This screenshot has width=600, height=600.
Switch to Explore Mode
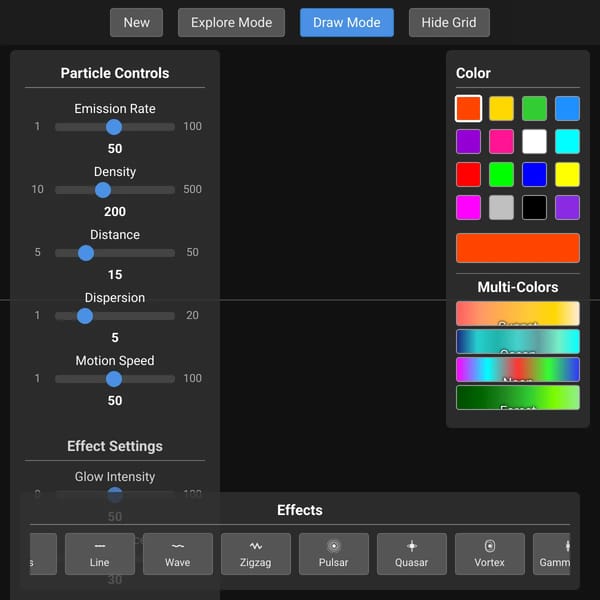coord(231,23)
